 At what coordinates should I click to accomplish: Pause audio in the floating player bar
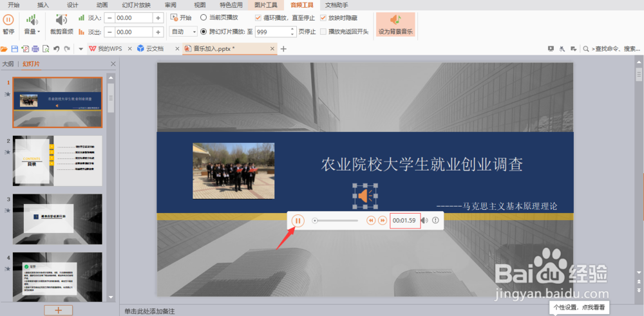[x=298, y=221]
